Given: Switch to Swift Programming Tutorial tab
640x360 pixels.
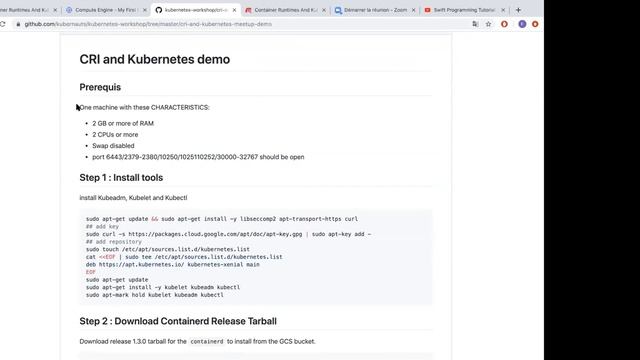Looking at the screenshot, I should point(464,10).
